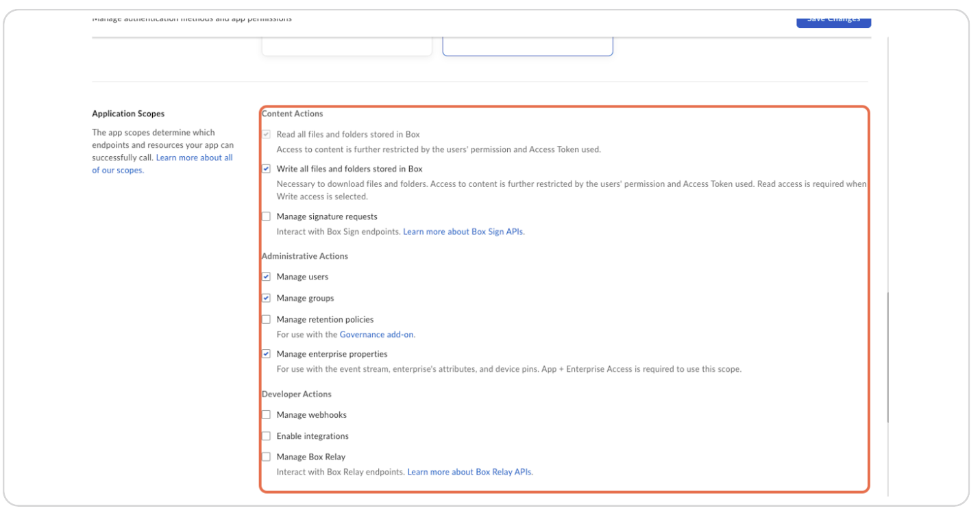980x515 pixels.
Task: Uncheck Manage enterprise properties
Action: click(x=266, y=354)
